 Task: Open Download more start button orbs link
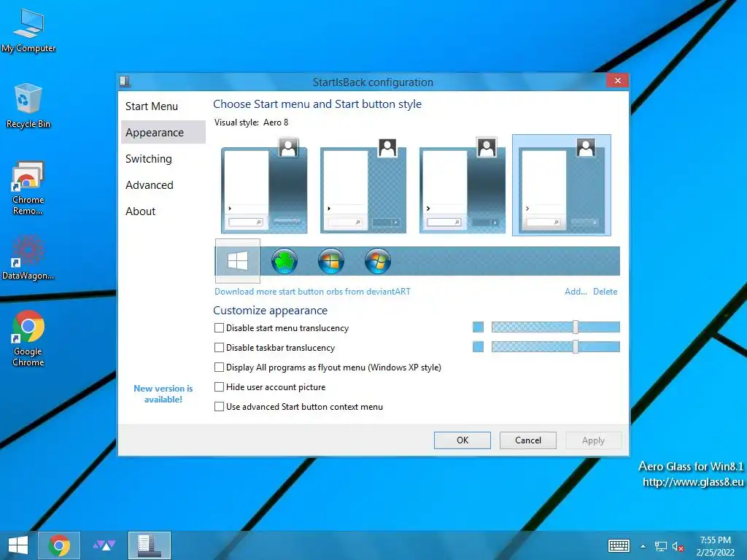[x=312, y=292]
